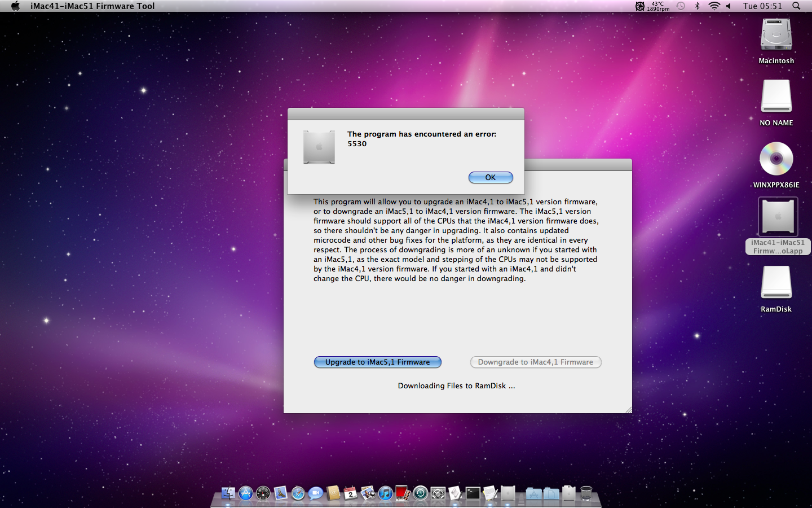Open Address Book in the Dock
Viewport: 812px width, 508px height.
[333, 493]
